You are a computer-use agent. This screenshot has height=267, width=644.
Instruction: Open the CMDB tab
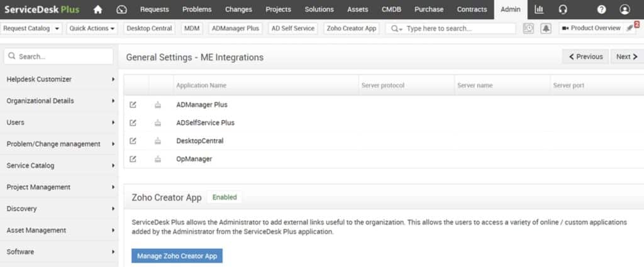coord(391,9)
